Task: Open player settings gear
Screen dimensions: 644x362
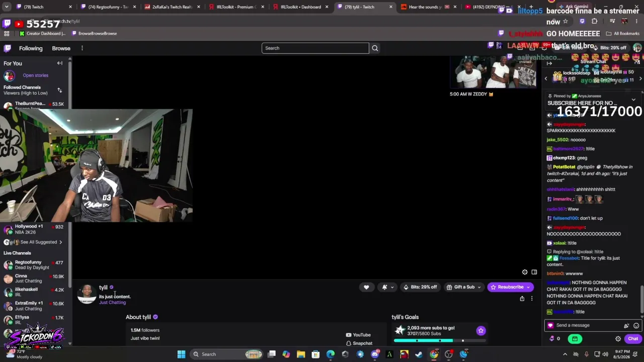Action: pyautogui.click(x=525, y=272)
